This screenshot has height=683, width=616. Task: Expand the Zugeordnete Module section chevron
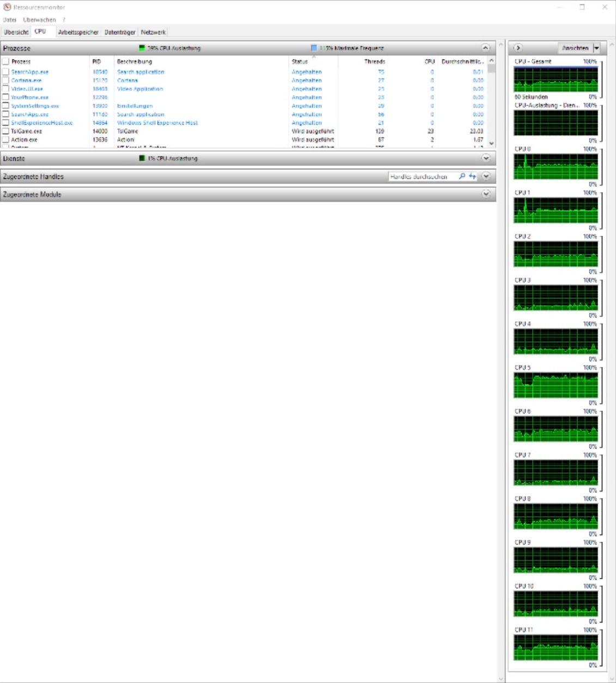tap(486, 194)
